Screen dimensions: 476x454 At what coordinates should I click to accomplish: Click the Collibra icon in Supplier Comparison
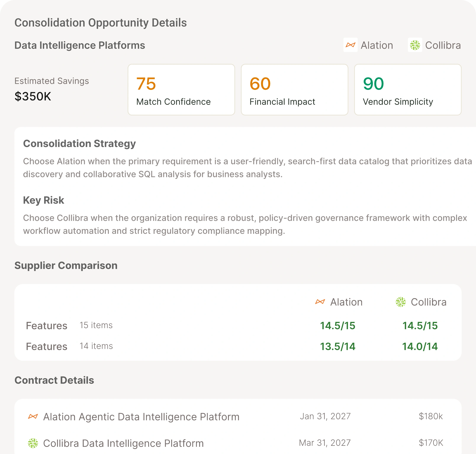tap(400, 302)
